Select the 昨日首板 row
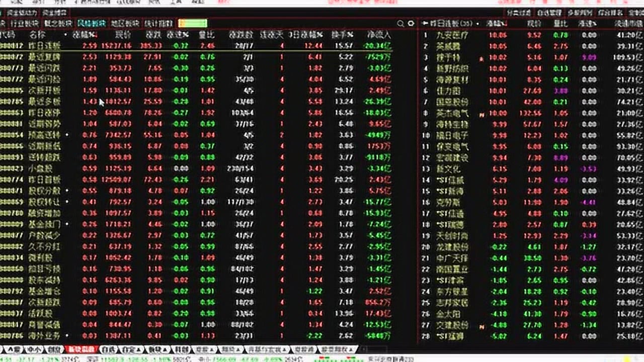This screenshot has width=644, height=362. click(x=196, y=179)
